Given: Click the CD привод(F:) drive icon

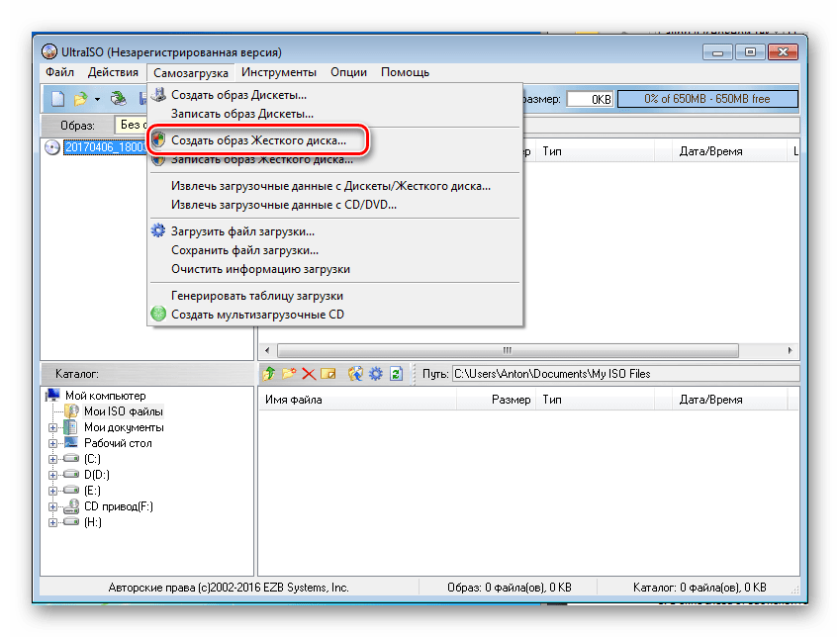Looking at the screenshot, I should point(70,506).
